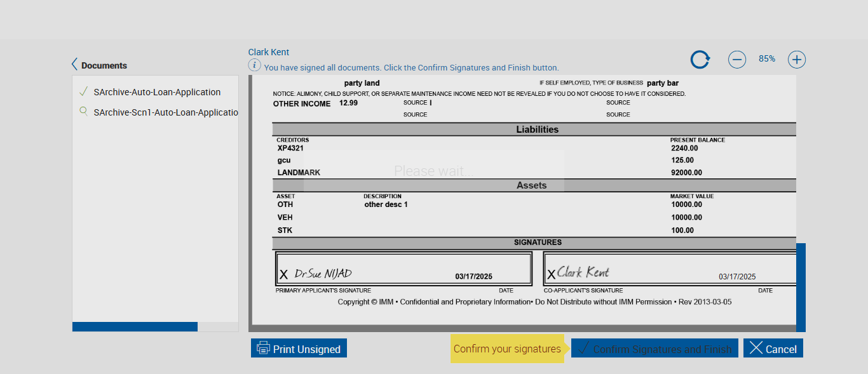Click present balance 125.00
Image resolution: width=868 pixels, height=374 pixels.
click(682, 160)
